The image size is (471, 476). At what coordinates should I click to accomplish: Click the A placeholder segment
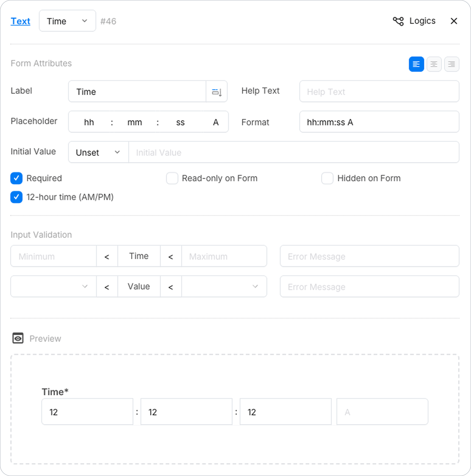[x=216, y=122]
